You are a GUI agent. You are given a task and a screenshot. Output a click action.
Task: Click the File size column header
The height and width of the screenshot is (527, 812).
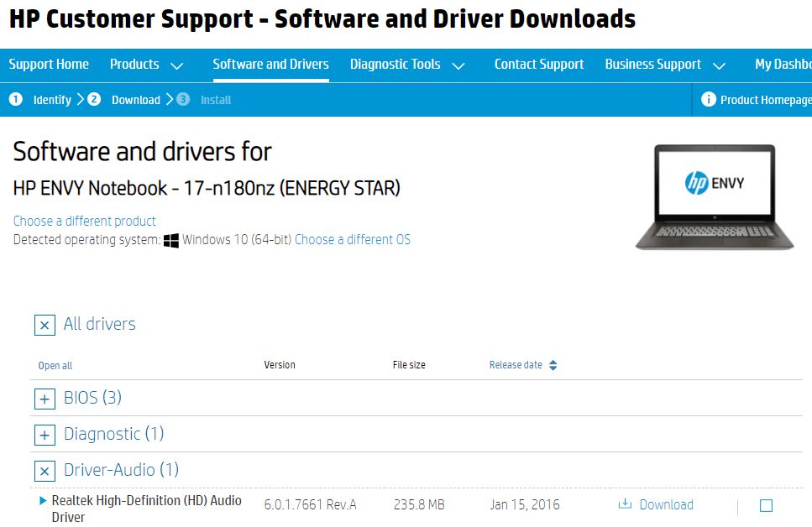(409, 365)
